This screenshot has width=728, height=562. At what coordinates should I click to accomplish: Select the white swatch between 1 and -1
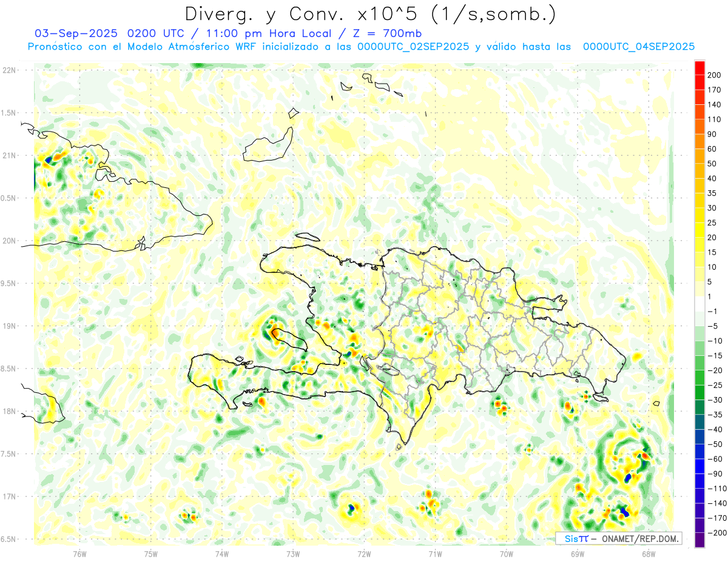pos(699,304)
